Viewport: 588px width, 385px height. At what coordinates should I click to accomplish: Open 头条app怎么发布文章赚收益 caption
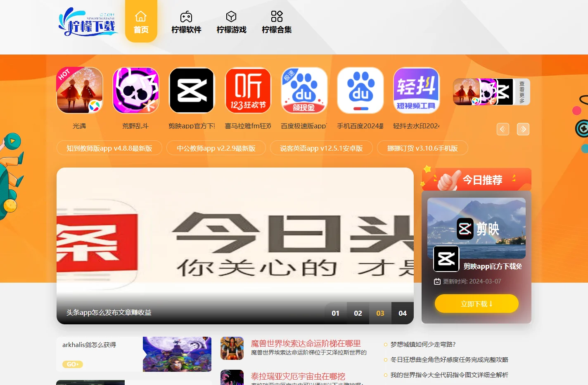(x=109, y=313)
